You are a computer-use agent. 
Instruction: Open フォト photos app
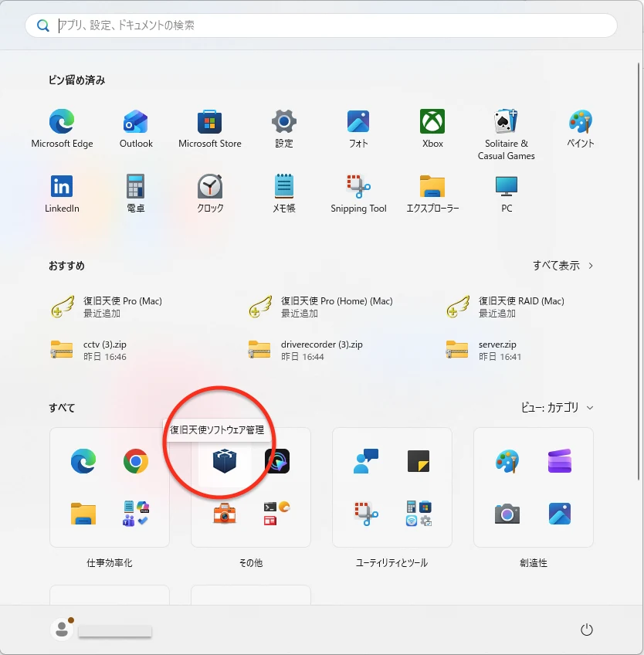pyautogui.click(x=358, y=129)
